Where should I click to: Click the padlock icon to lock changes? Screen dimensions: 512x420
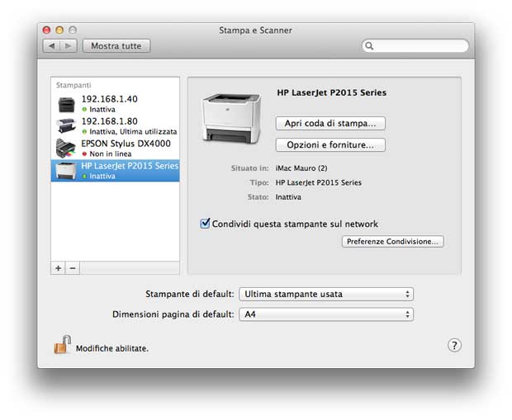point(63,345)
